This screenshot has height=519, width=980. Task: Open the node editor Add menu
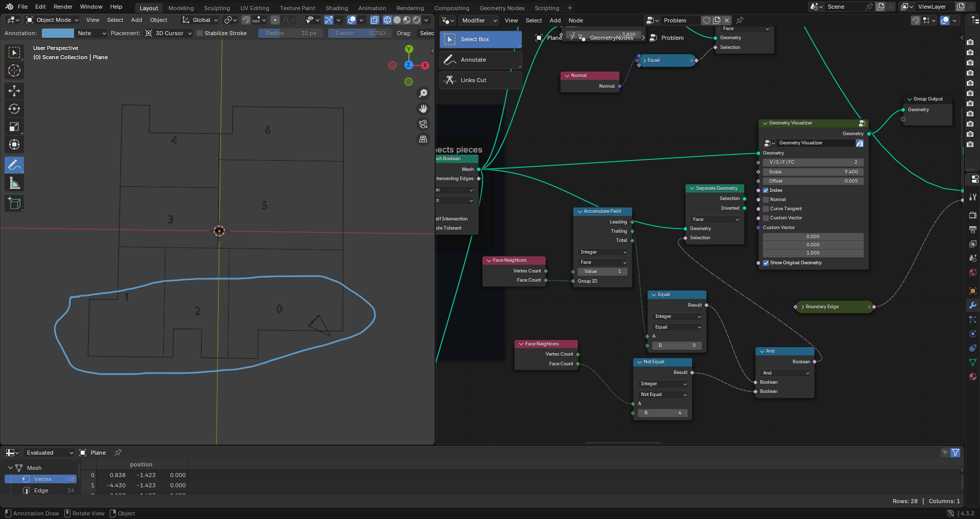pos(555,20)
